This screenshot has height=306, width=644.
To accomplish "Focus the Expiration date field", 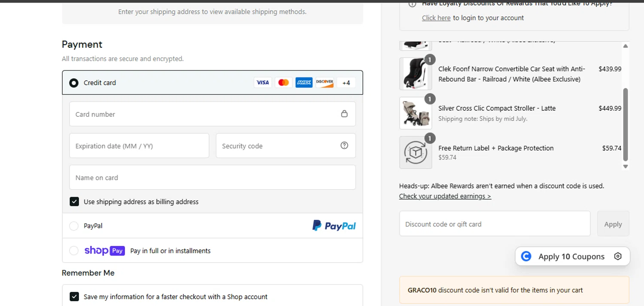I will [x=139, y=145].
